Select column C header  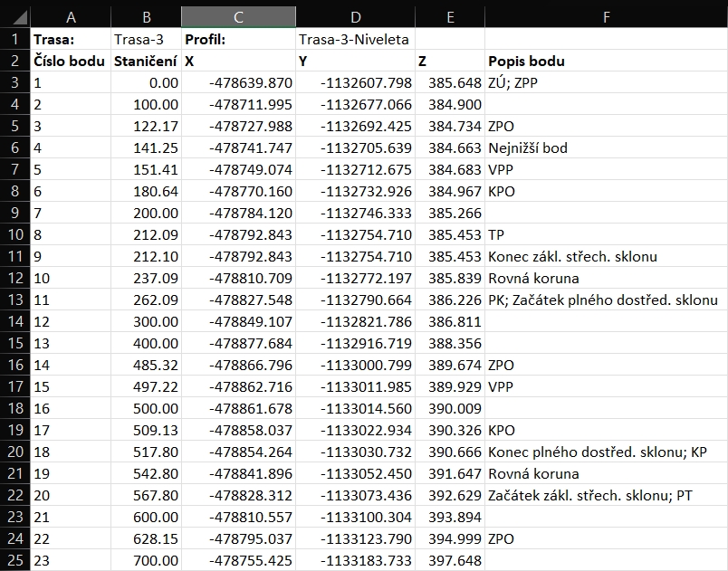coord(238,16)
